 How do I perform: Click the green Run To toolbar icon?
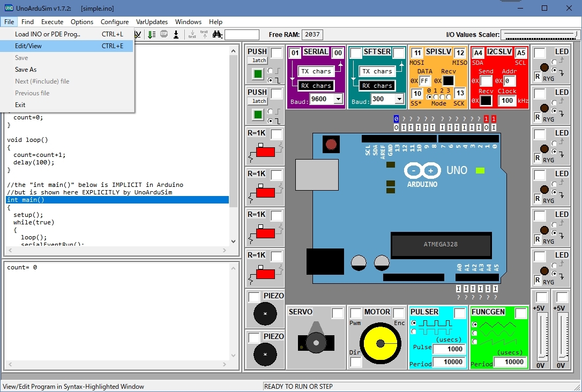(152, 34)
